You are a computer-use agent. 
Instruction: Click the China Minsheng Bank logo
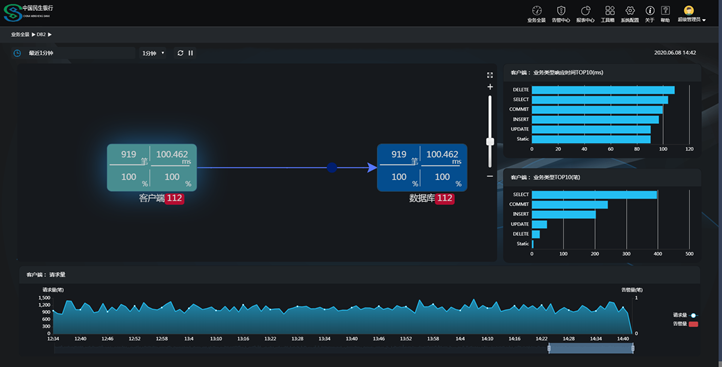[29, 13]
